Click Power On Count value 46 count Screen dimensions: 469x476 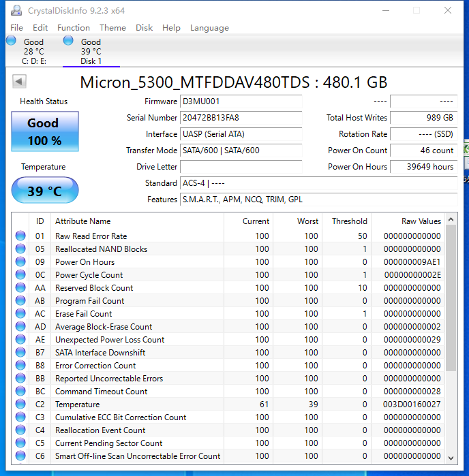click(424, 150)
